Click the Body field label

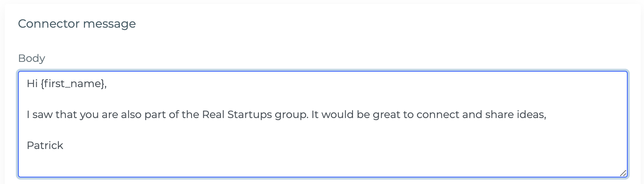pyautogui.click(x=31, y=58)
